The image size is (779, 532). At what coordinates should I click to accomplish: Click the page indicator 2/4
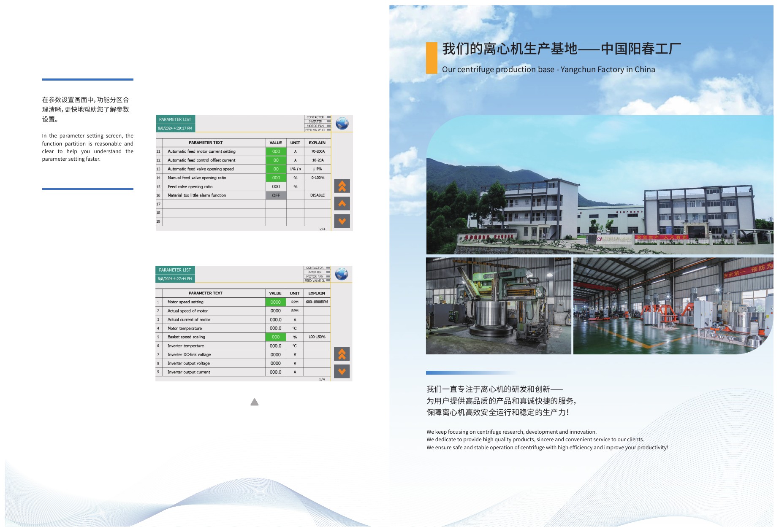tap(322, 229)
